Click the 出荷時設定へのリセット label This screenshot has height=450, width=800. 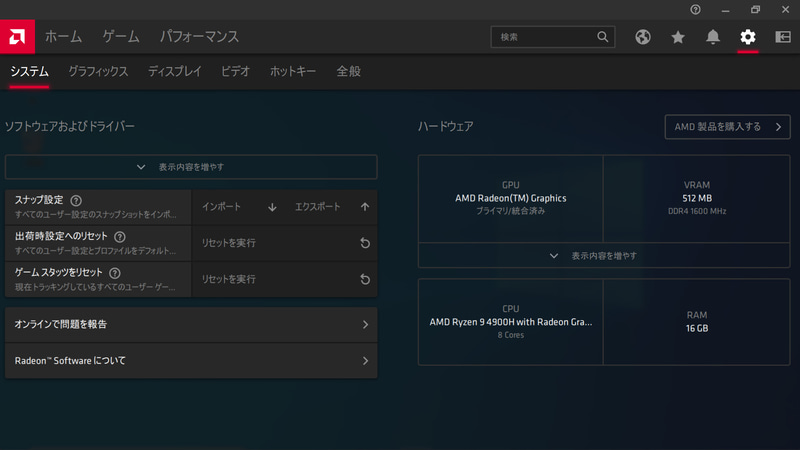click(x=61, y=236)
